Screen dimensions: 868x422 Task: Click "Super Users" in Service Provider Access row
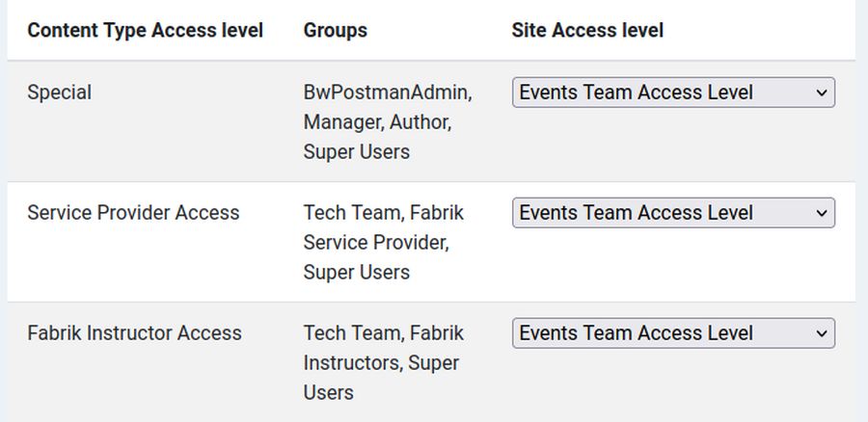[x=356, y=273]
